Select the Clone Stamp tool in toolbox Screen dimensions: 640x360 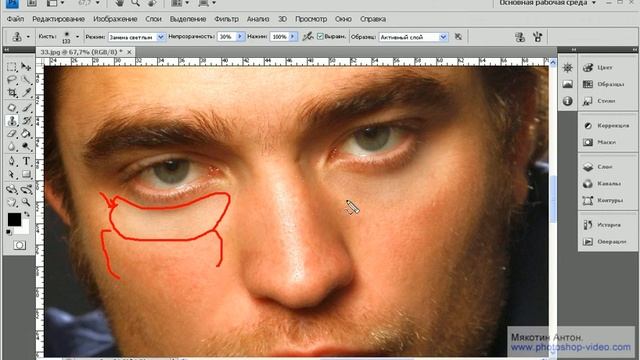12,121
